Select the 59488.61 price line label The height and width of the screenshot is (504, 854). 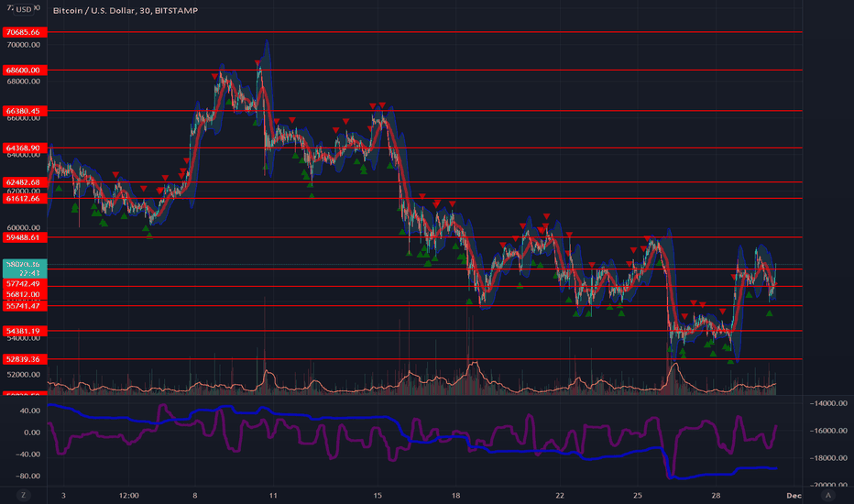[x=25, y=237]
